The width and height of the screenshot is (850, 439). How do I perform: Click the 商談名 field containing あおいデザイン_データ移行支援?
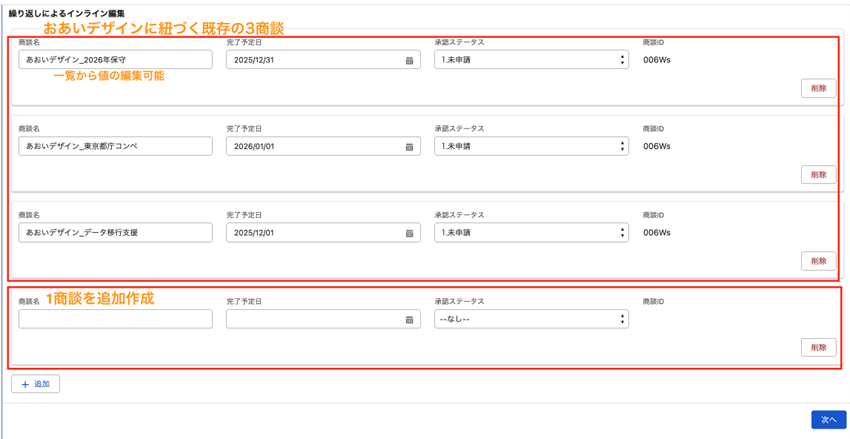115,233
